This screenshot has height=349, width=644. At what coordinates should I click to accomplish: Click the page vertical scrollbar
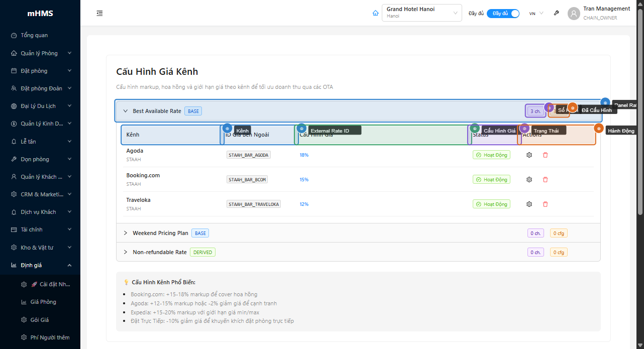[x=640, y=110]
